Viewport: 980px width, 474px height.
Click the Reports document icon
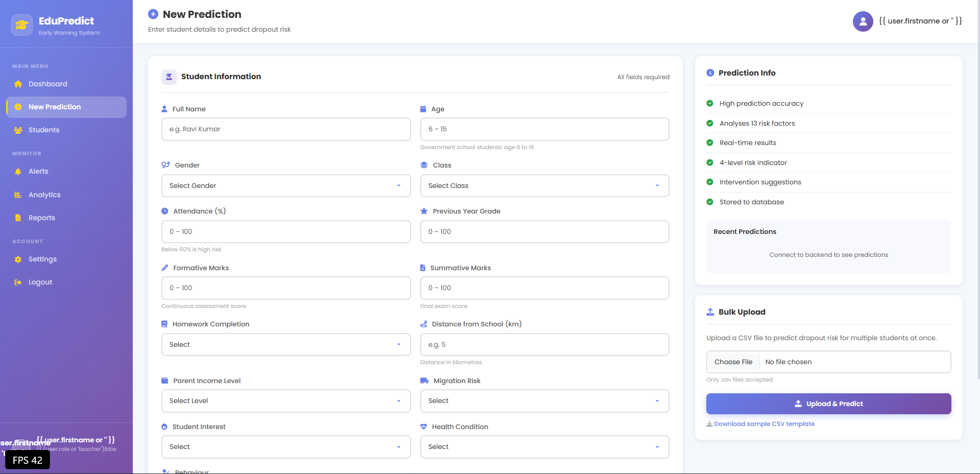(x=18, y=218)
